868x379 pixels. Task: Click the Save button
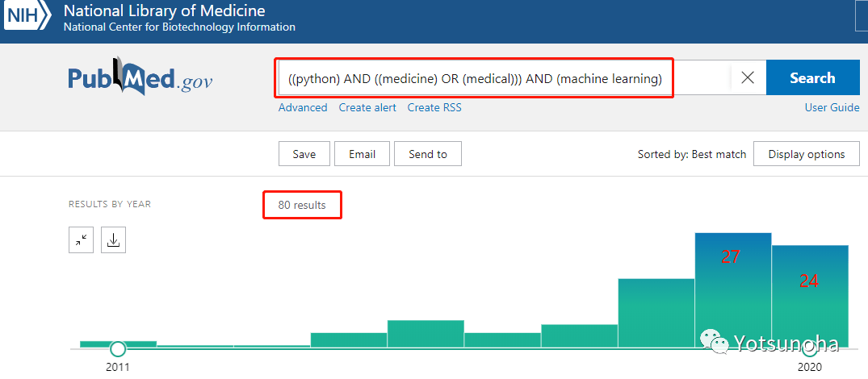304,154
